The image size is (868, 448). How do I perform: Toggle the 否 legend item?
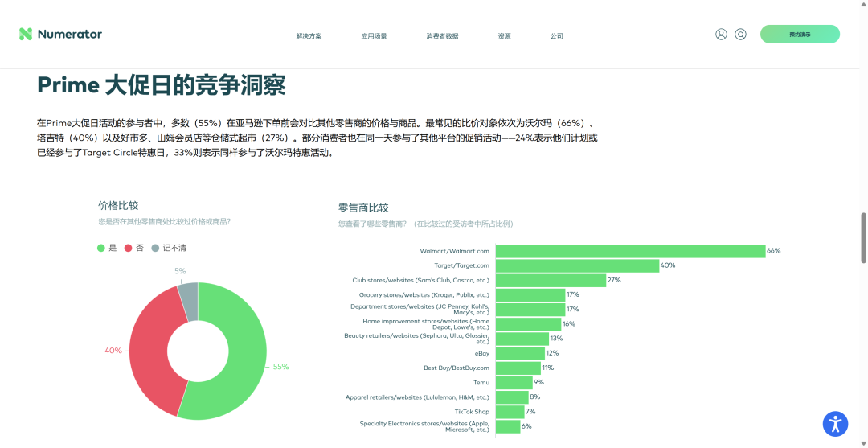tap(134, 248)
